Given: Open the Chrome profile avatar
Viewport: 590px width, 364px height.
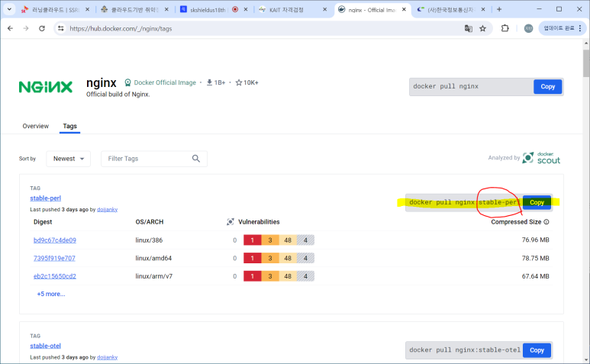Looking at the screenshot, I should pyautogui.click(x=528, y=28).
